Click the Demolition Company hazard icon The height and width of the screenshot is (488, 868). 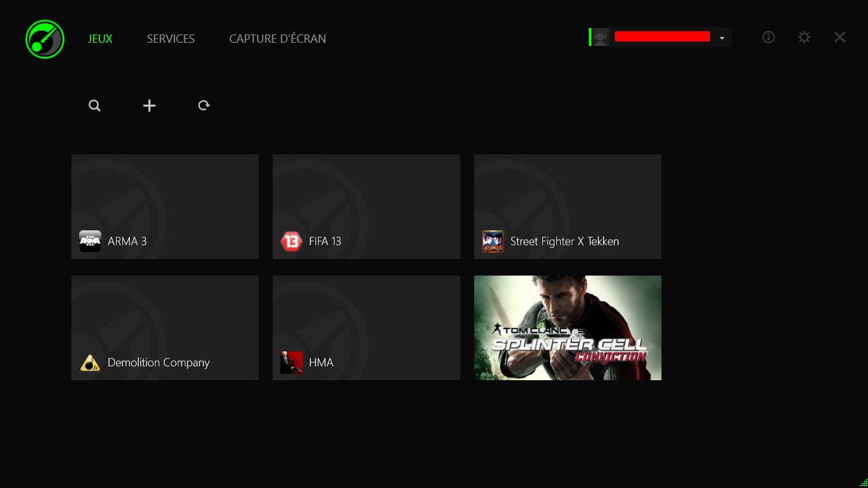[90, 362]
